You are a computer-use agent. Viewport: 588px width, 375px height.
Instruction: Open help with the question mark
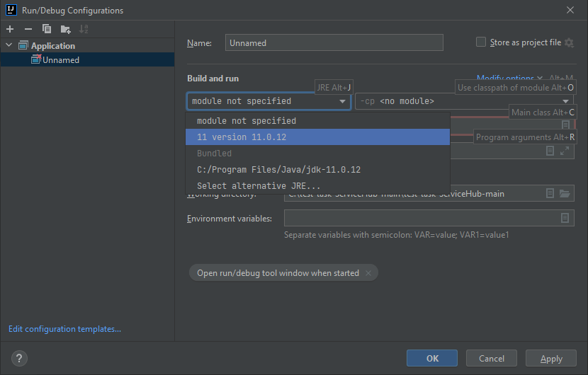pyautogui.click(x=19, y=358)
